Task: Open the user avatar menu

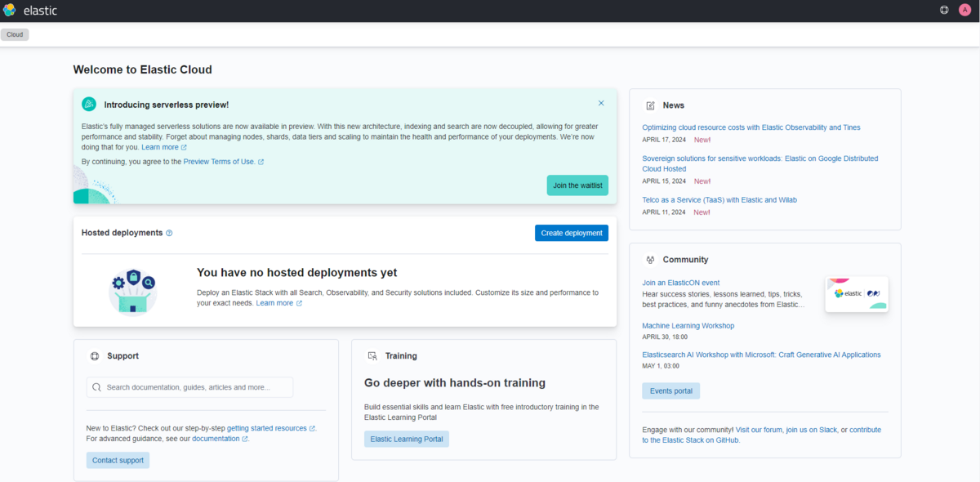Action: 964,11
